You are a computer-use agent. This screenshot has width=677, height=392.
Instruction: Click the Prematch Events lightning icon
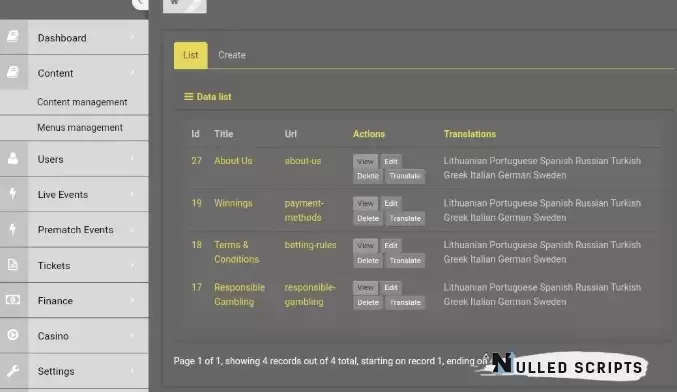pos(13,229)
